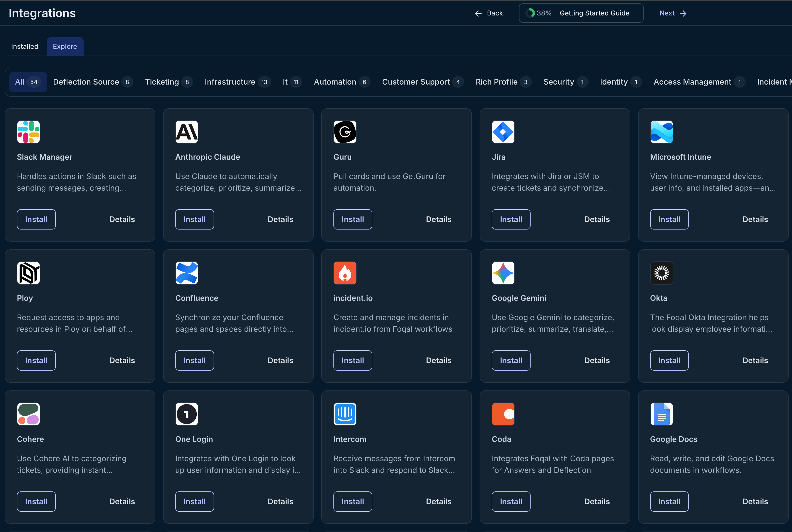Viewport: 792px width, 532px height.
Task: Click the Microsoft Intune logo icon
Action: [661, 132]
